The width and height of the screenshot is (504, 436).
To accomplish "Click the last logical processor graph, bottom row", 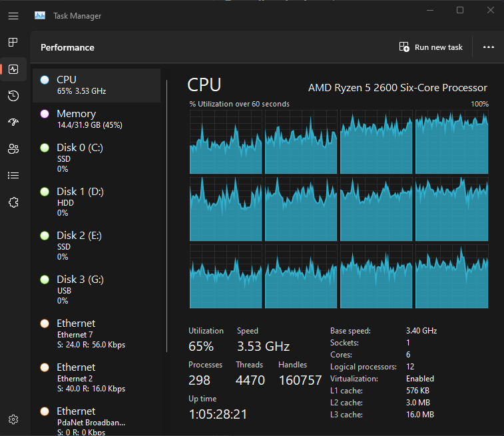I will (451, 276).
